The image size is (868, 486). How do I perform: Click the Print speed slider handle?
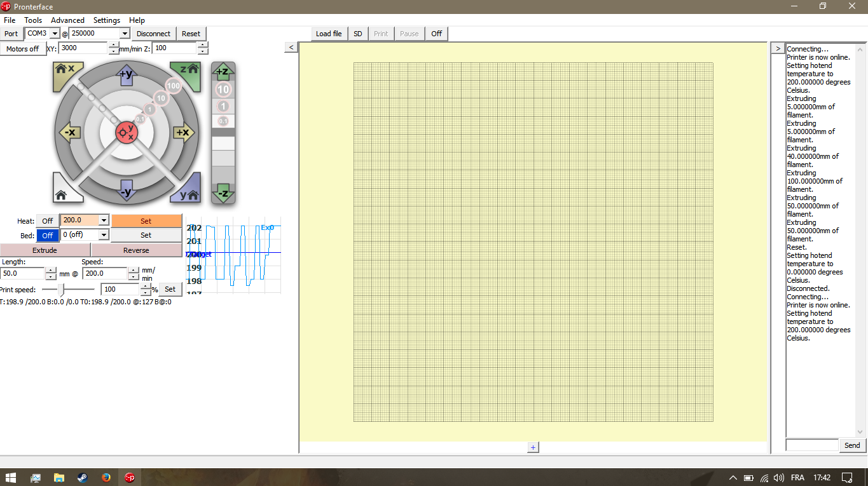pyautogui.click(x=61, y=290)
